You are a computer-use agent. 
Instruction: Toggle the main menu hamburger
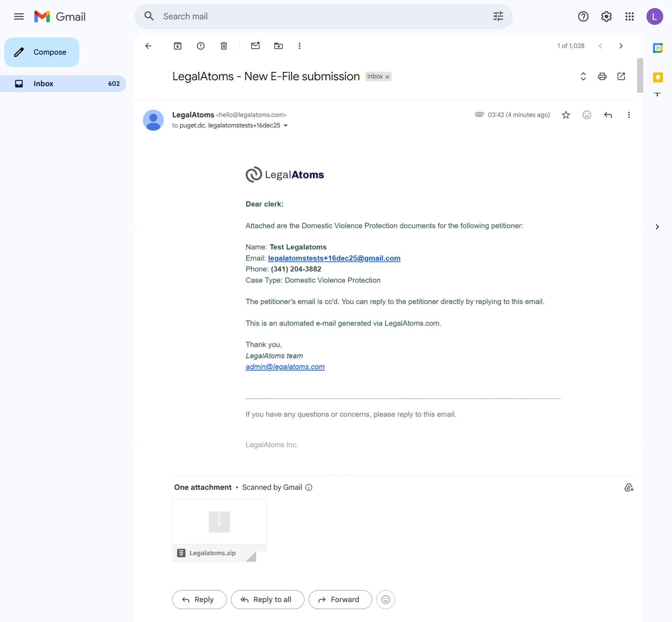click(19, 16)
